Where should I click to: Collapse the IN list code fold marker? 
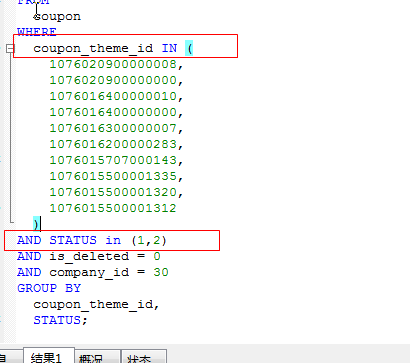[10, 49]
